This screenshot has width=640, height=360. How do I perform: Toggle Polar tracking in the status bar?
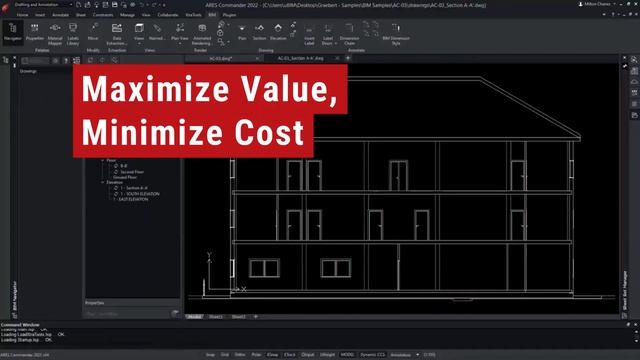pyautogui.click(x=256, y=355)
